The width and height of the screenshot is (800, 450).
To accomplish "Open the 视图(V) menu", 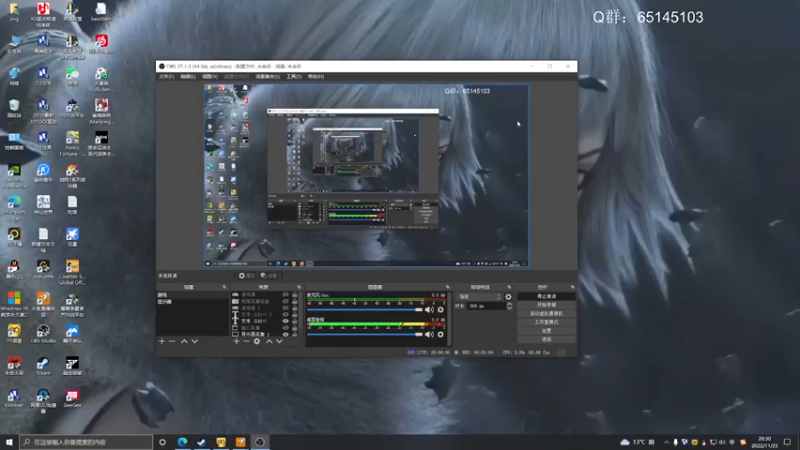I will coord(210,77).
